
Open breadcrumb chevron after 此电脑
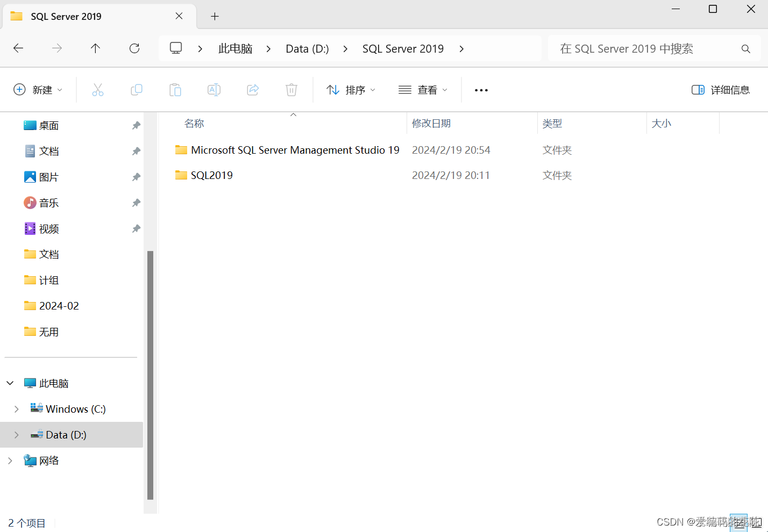pyautogui.click(x=268, y=49)
